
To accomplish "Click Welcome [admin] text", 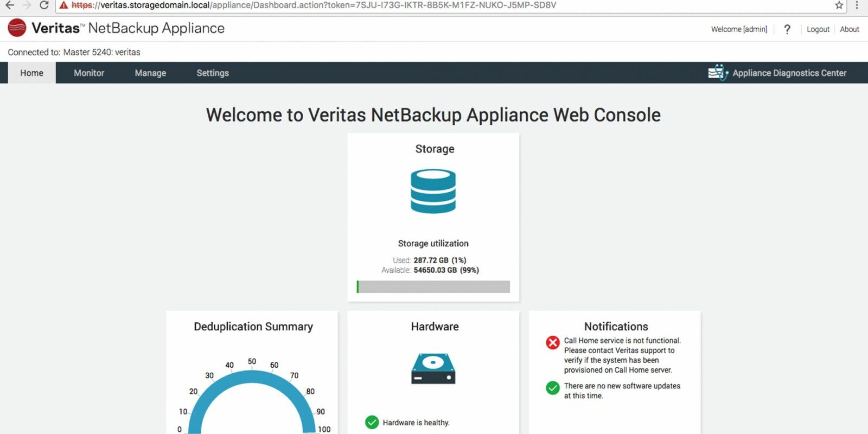I will (739, 29).
